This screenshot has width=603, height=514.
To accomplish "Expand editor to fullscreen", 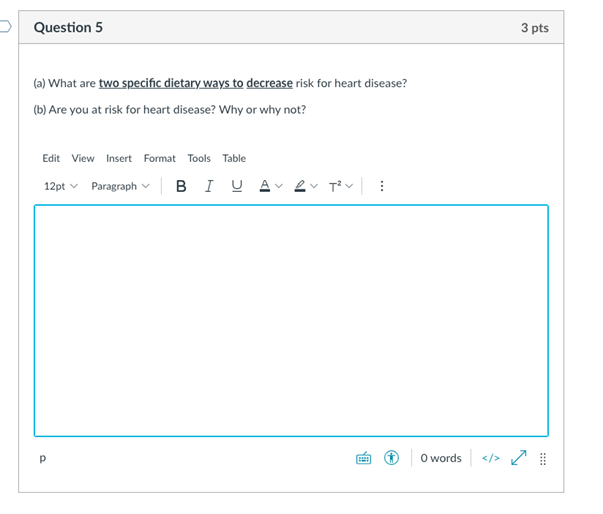I will tap(518, 458).
